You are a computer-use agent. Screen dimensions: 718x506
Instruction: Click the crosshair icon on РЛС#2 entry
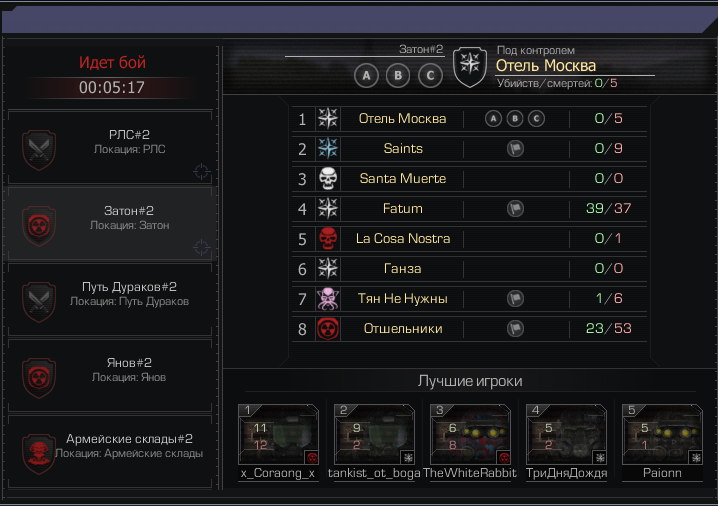(201, 172)
